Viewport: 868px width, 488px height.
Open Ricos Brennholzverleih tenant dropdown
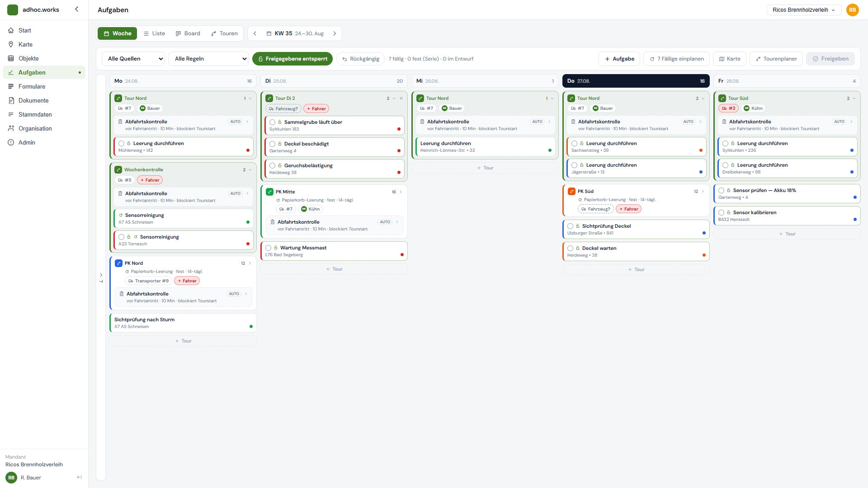[804, 10]
